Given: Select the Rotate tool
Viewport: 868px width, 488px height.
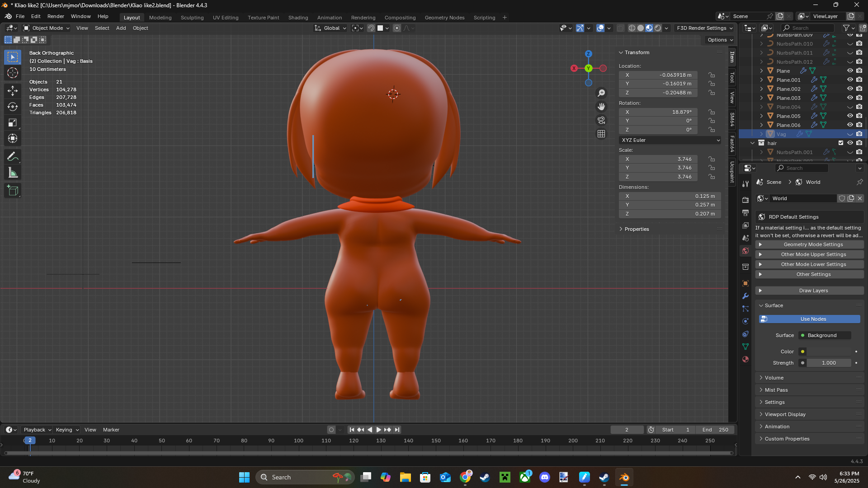Looking at the screenshot, I should [x=13, y=107].
